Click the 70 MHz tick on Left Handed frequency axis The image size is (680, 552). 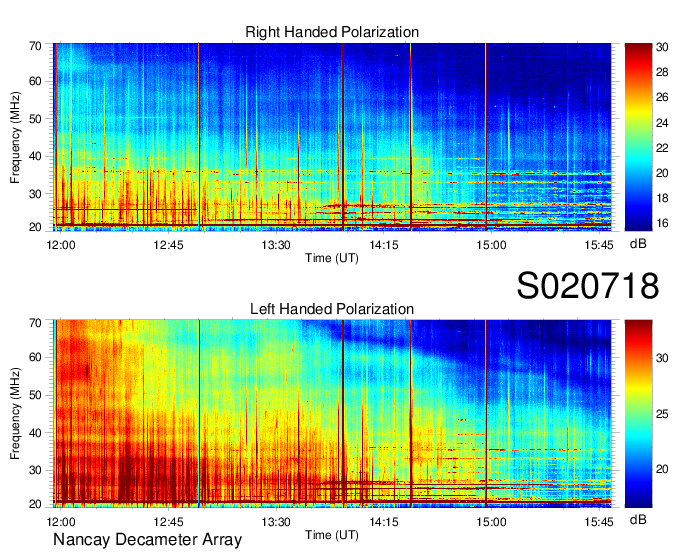(35, 323)
